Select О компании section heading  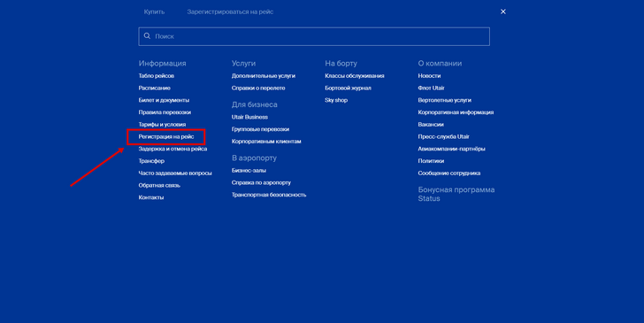click(440, 64)
